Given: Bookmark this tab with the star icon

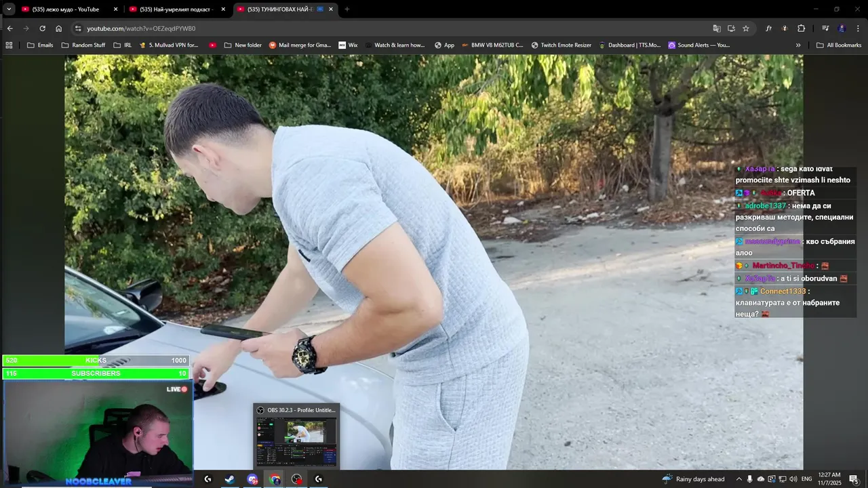Looking at the screenshot, I should pos(746,28).
